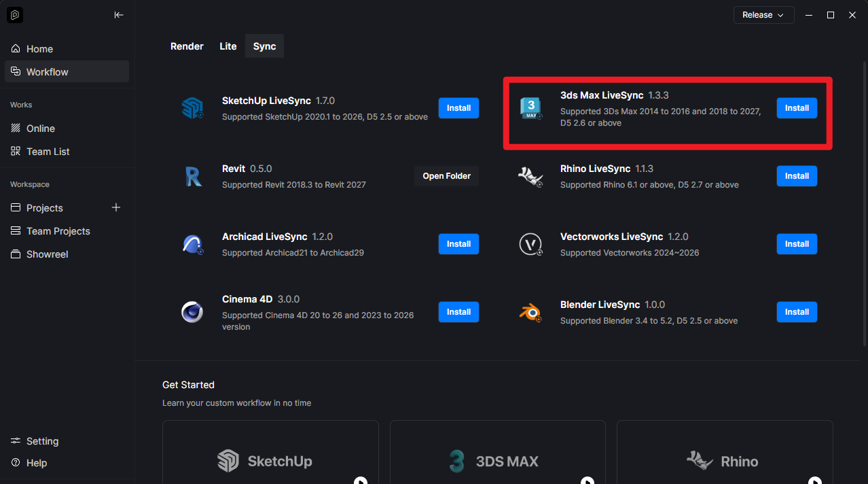868x484 pixels.
Task: Collapse the sidebar using the arrow icon
Action: click(x=119, y=15)
